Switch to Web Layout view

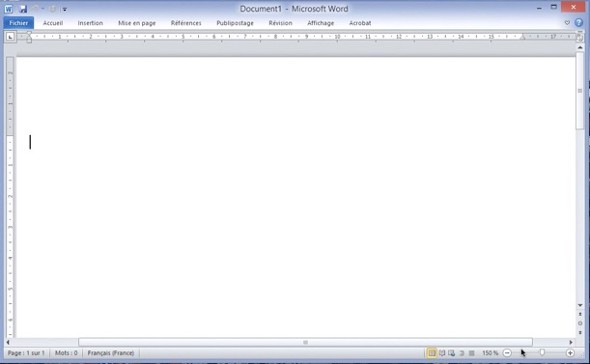tap(452, 353)
